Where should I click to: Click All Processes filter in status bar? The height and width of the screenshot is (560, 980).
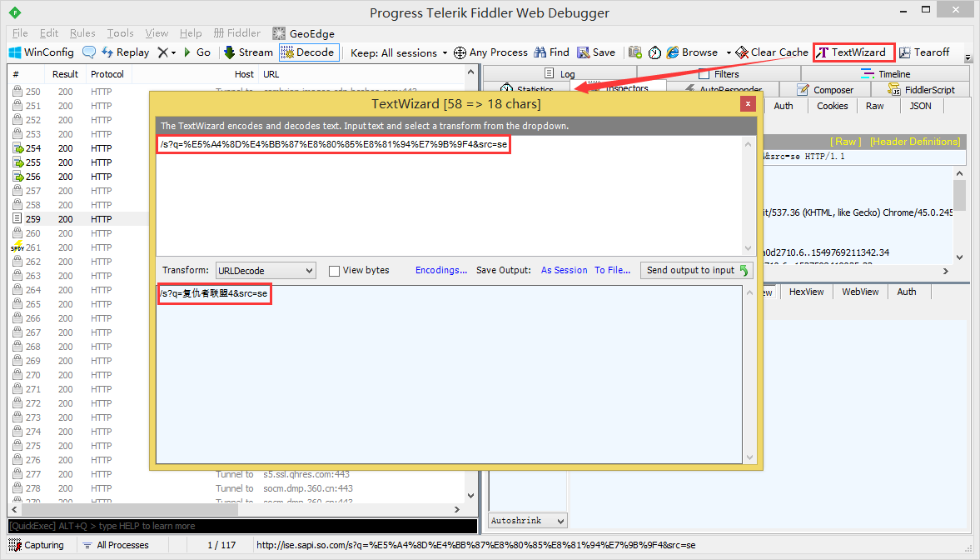pos(117,545)
